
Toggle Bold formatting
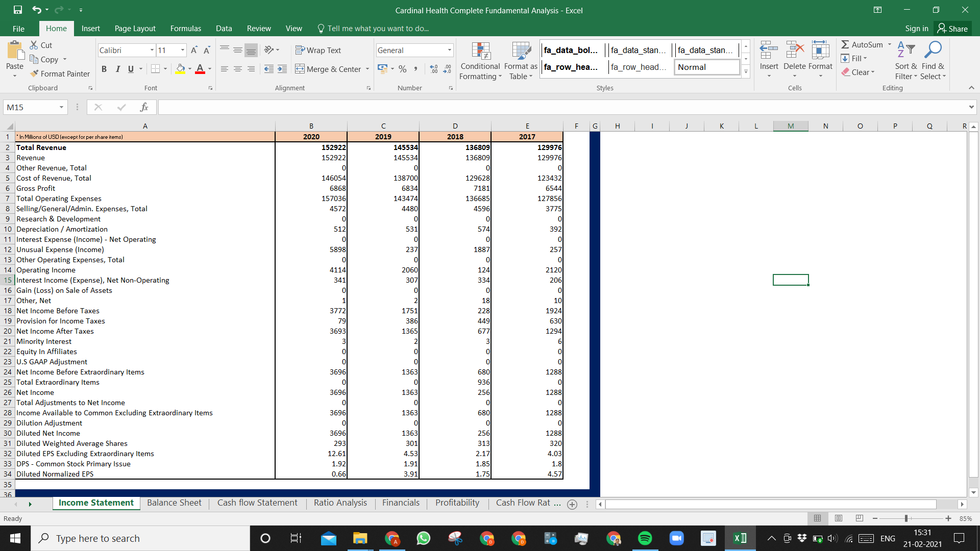pos(104,69)
